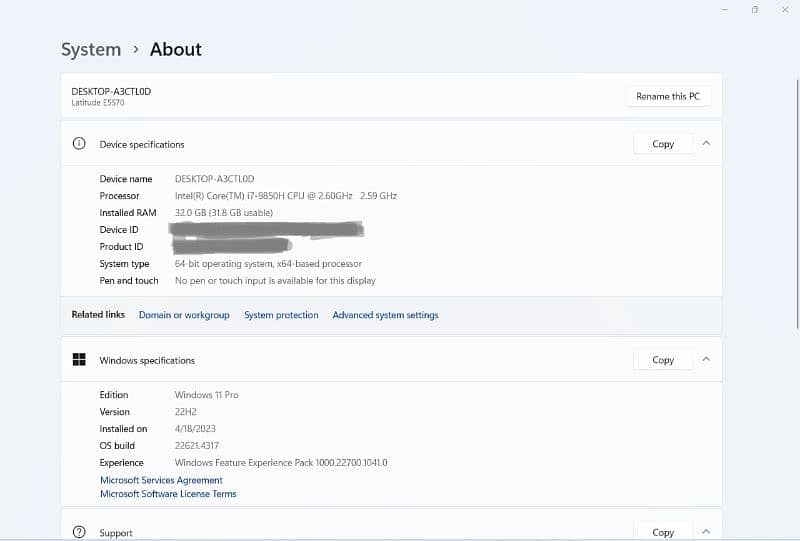
Task: View the Microsoft Software License Terms
Action: (168, 494)
